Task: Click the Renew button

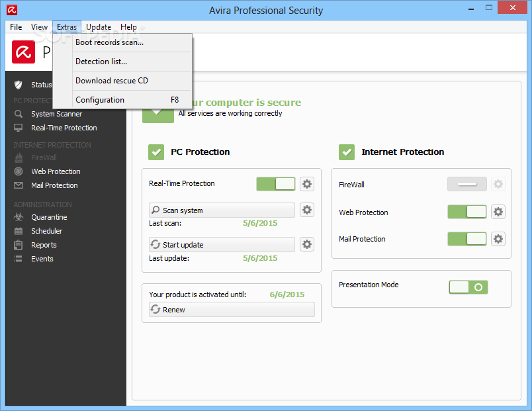Action: point(232,310)
